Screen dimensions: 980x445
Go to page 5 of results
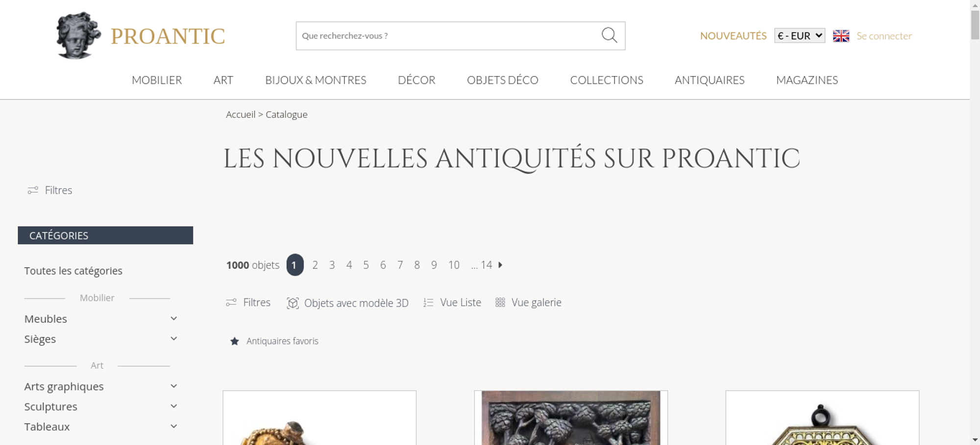(x=366, y=265)
